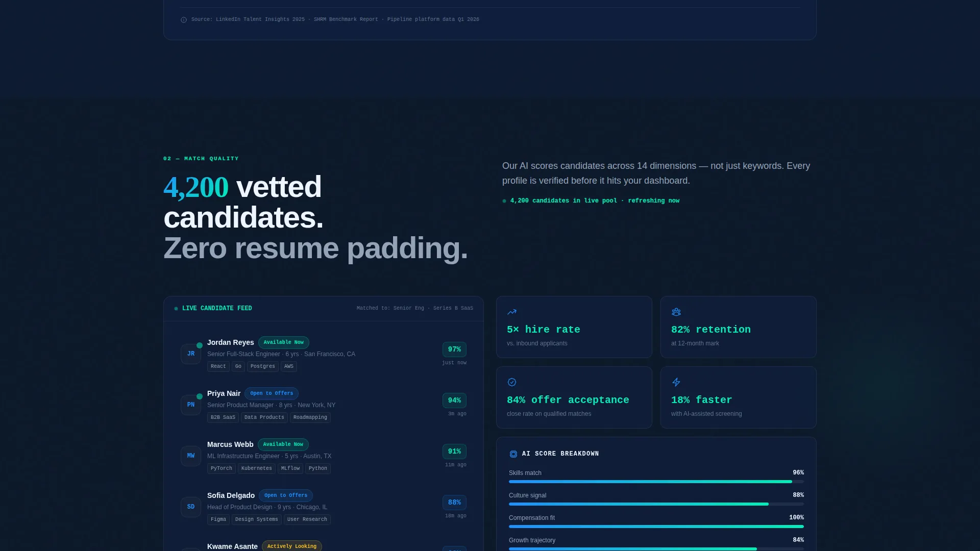The height and width of the screenshot is (551, 980).
Task: Click Sofia Delgado's Open to Offers badge
Action: coord(286,495)
